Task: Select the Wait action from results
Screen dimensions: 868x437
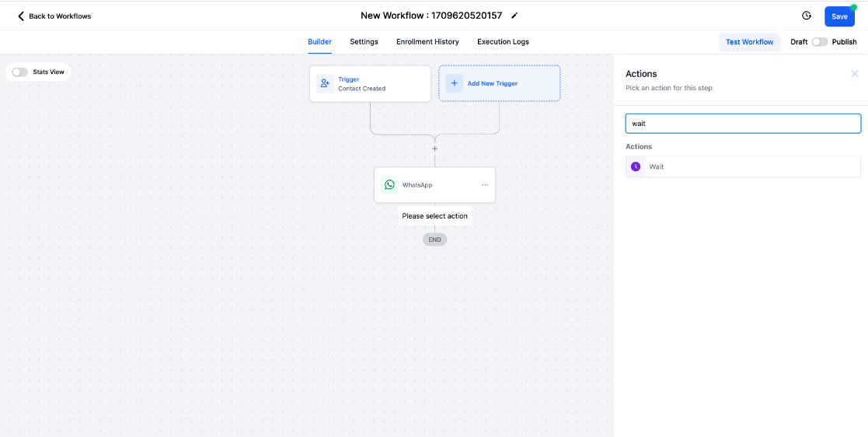Action: [743, 166]
